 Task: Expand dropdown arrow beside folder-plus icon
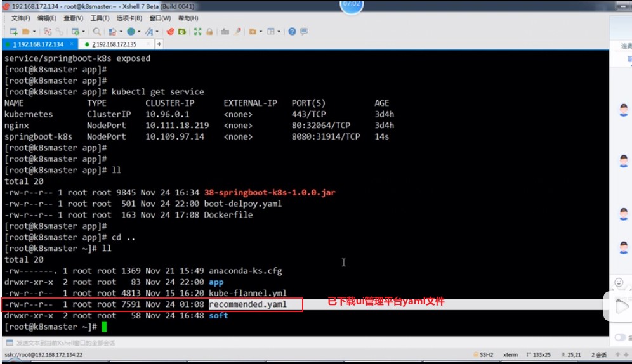261,32
